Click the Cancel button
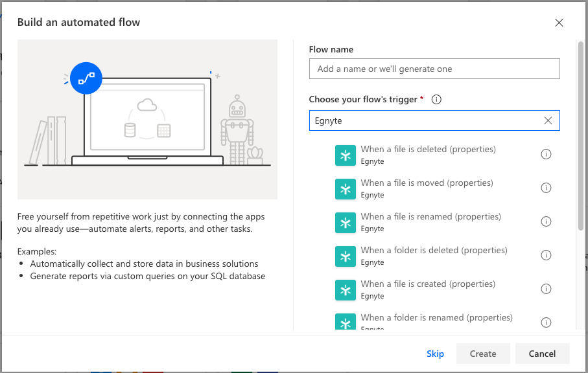This screenshot has height=373, width=588. [542, 354]
